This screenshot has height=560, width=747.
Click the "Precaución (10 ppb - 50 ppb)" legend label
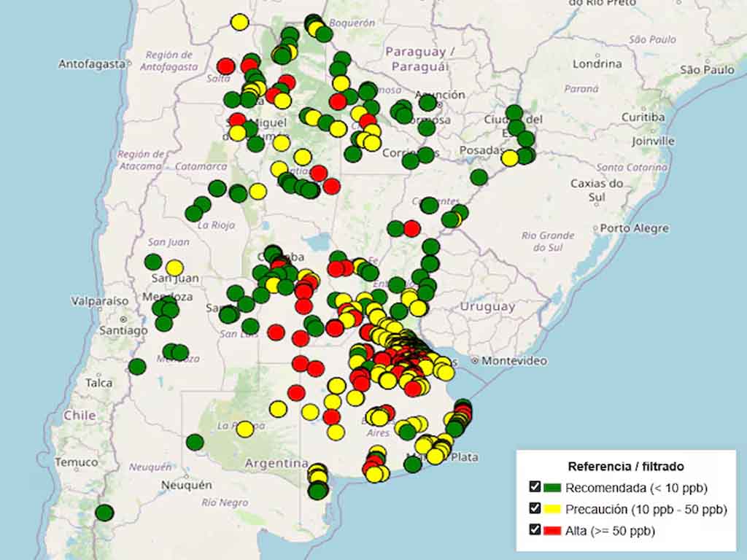(x=646, y=509)
